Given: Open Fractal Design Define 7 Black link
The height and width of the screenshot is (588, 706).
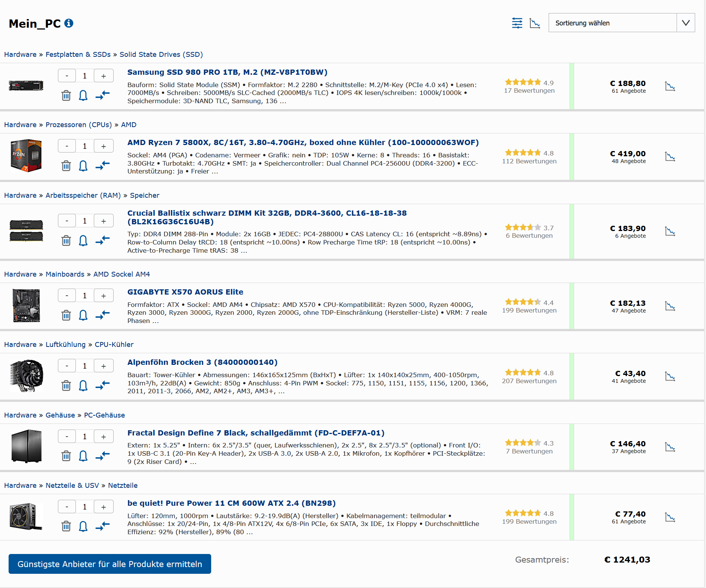Looking at the screenshot, I should [256, 433].
